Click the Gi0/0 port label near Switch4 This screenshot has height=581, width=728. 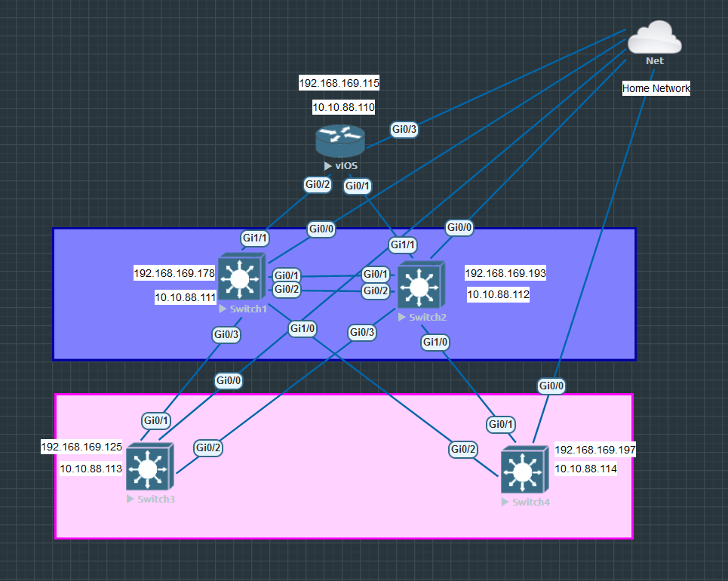tap(551, 386)
